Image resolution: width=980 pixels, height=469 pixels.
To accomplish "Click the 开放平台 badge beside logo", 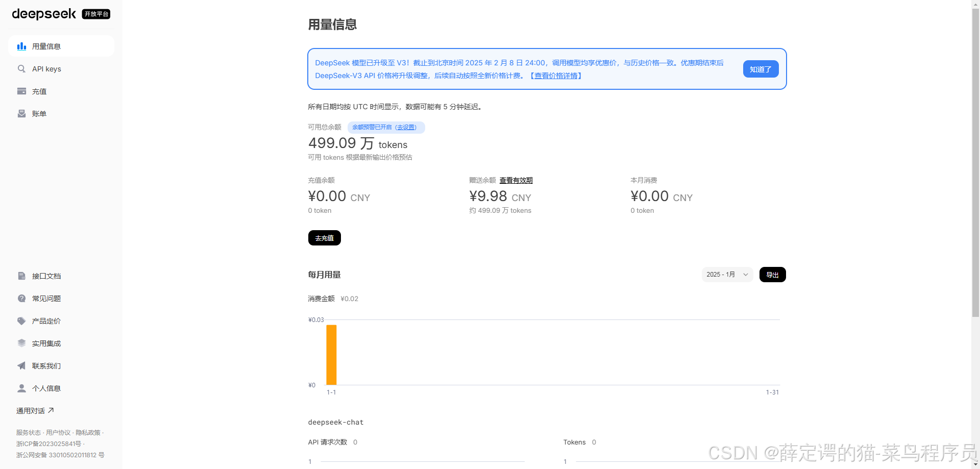I will [96, 14].
